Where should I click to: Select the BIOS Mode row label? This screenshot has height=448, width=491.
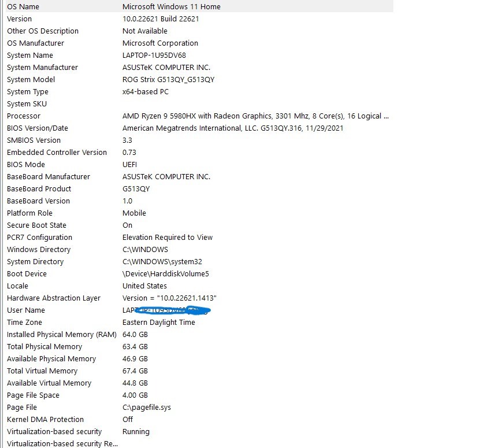pos(25,165)
